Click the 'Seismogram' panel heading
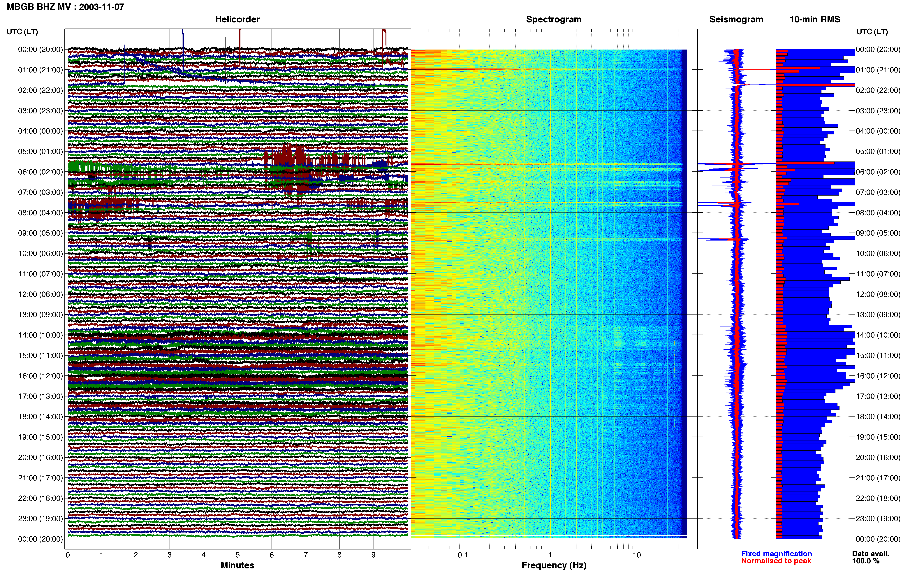This screenshot has width=924, height=578. point(736,20)
